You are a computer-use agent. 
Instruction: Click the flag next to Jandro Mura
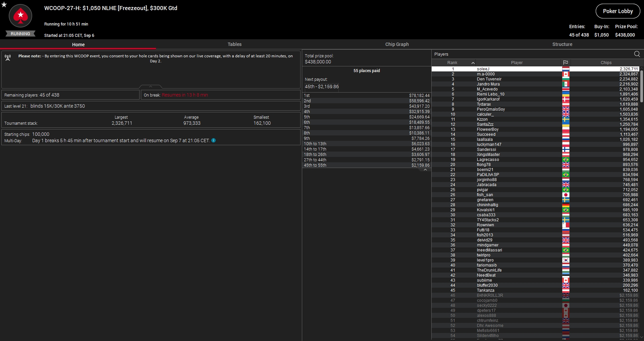coord(566,84)
